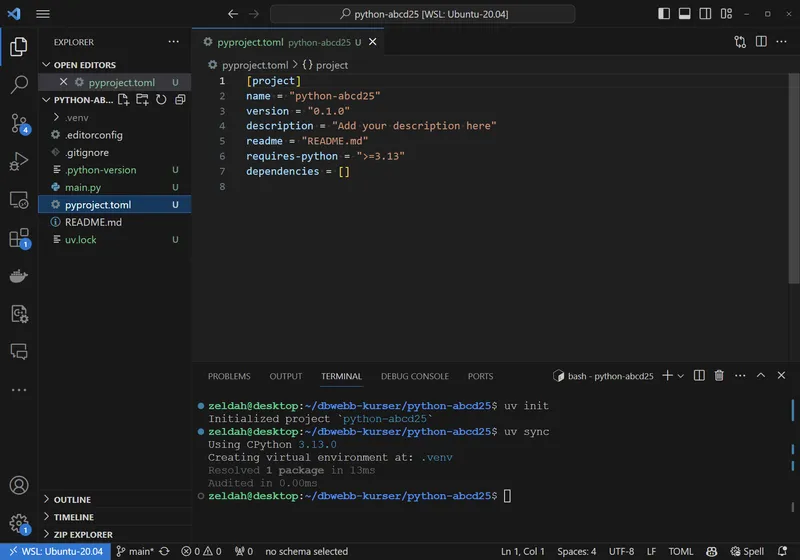Open Source Control view with 4 changes

point(19,123)
